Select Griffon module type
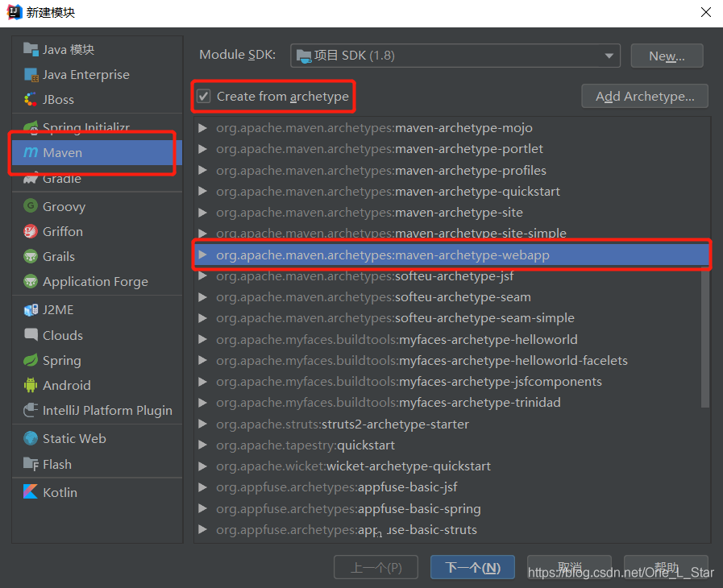Viewport: 723px width, 588px height. click(98, 231)
